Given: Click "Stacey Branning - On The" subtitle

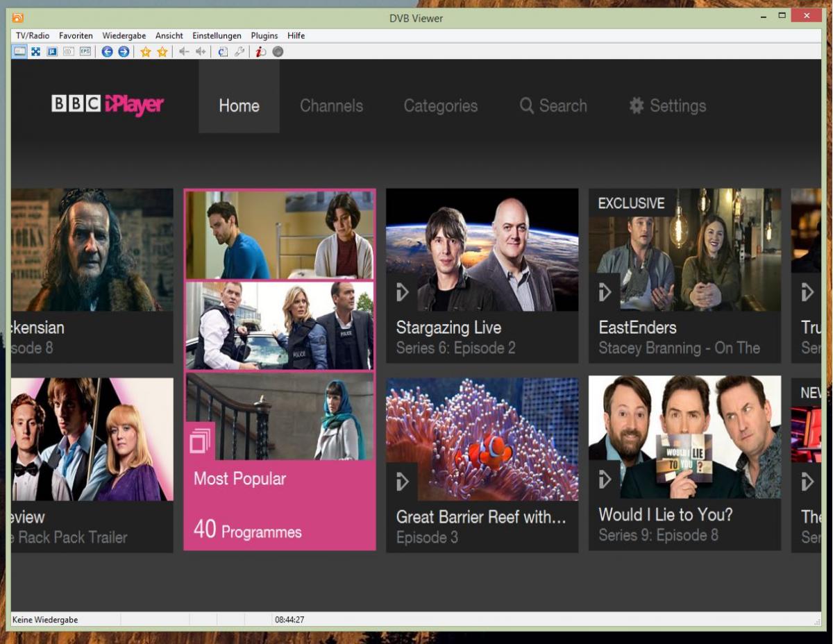Looking at the screenshot, I should (680, 348).
